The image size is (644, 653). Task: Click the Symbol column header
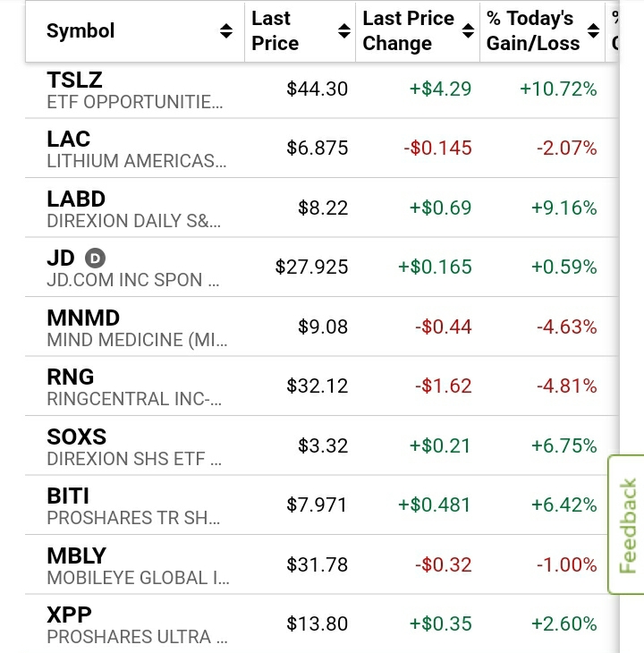point(80,31)
